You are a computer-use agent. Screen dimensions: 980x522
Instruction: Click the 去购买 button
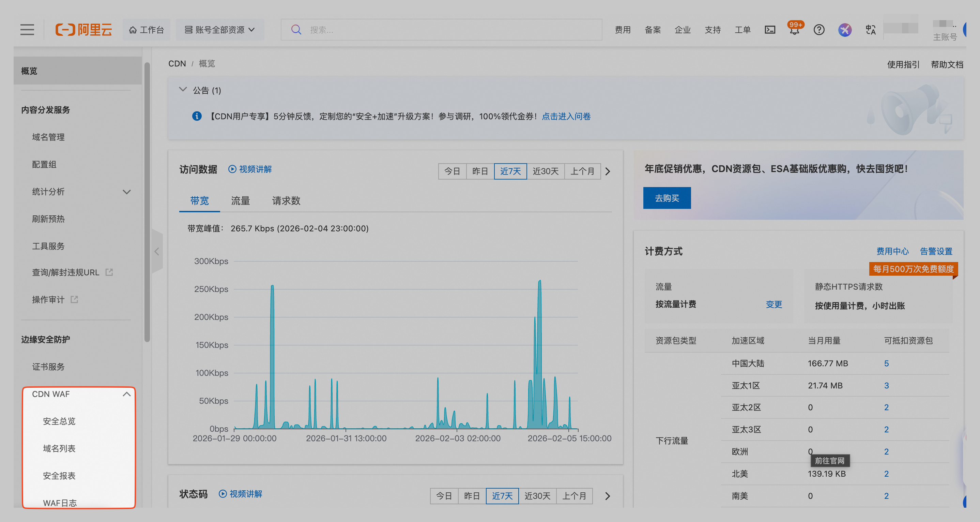coord(667,198)
